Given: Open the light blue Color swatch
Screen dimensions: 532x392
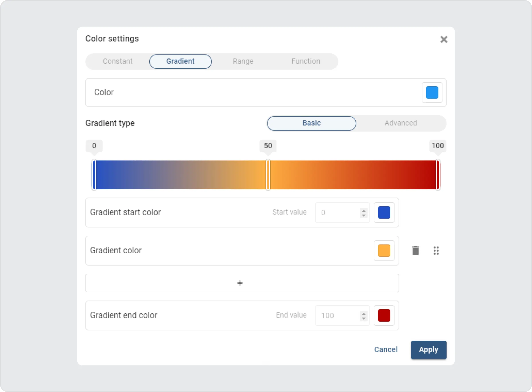Looking at the screenshot, I should tap(432, 93).
